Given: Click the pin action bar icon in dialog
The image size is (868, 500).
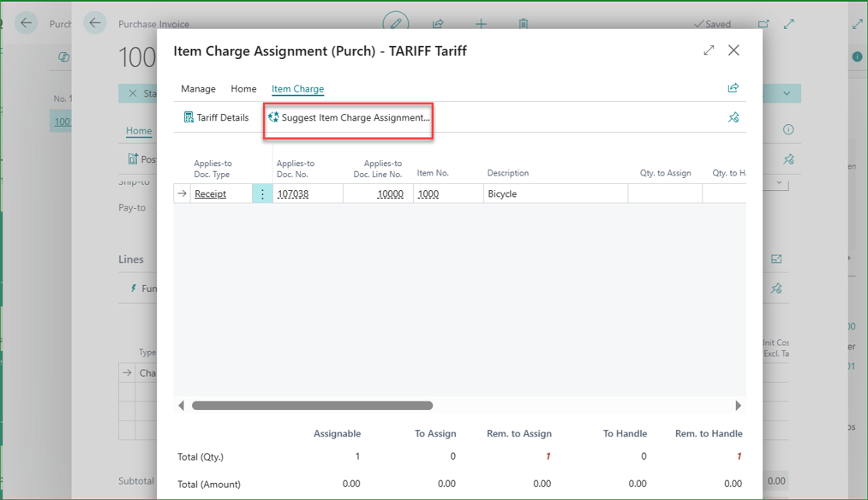Looking at the screenshot, I should (733, 117).
